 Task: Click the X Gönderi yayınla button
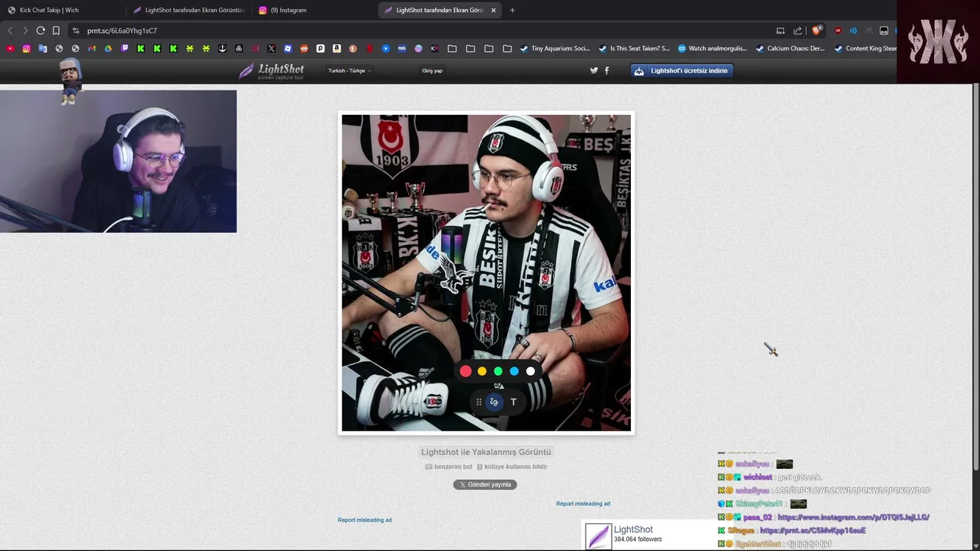tap(485, 484)
